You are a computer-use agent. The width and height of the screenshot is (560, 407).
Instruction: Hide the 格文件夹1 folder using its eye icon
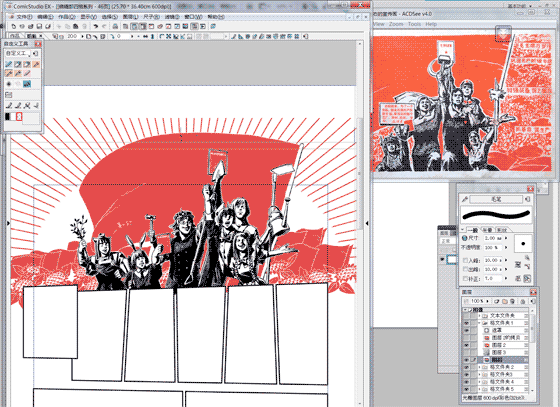[466, 323]
